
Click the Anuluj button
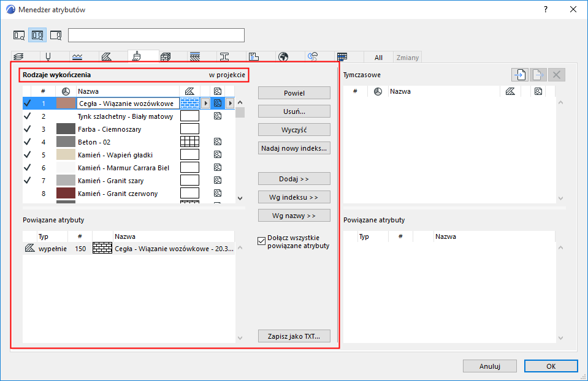490,366
